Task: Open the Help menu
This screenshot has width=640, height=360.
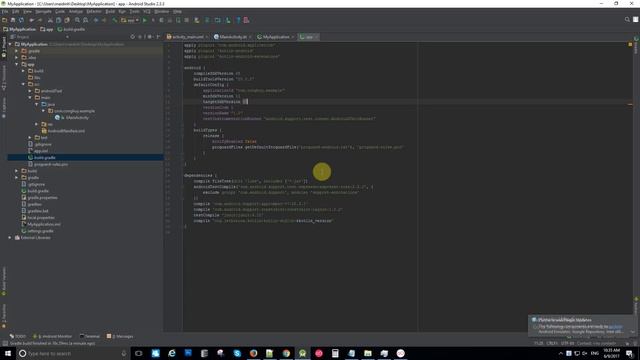Action: coord(177,11)
